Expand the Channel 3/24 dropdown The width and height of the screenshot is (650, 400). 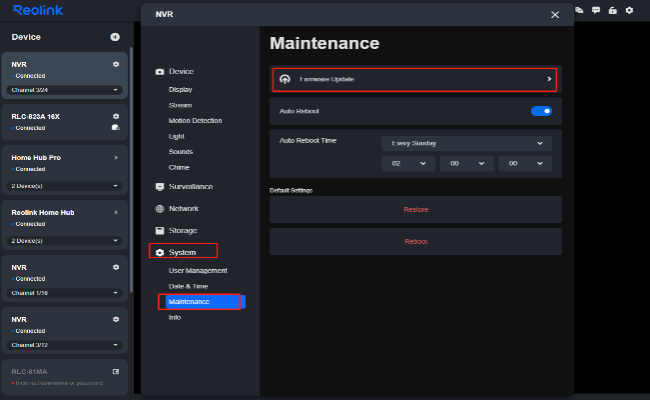pos(65,90)
